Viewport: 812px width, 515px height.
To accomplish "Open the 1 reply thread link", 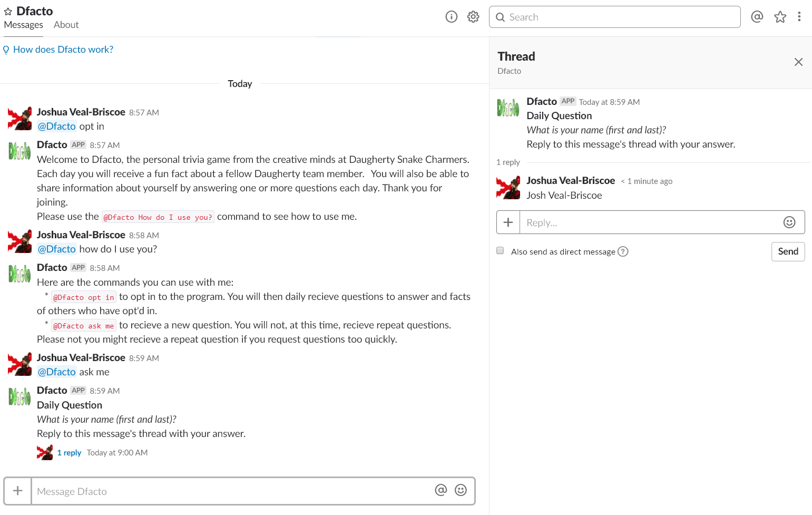I will [x=69, y=453].
